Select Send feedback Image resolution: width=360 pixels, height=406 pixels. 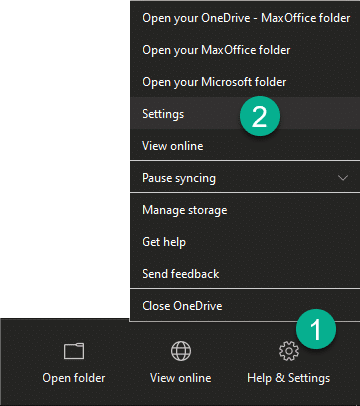pos(245,274)
